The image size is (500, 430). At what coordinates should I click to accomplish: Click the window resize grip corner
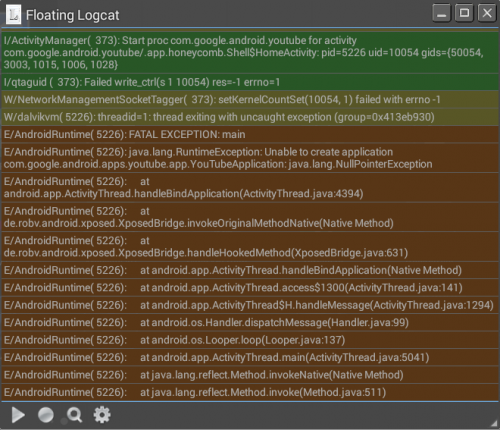494,423
